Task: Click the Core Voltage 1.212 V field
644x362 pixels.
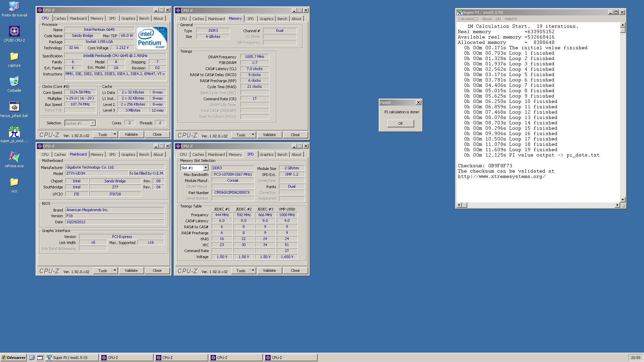Action: (x=122, y=48)
